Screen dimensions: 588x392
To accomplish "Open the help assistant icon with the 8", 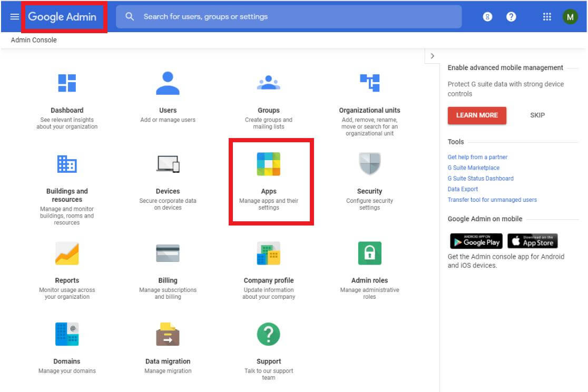I will 487,16.
